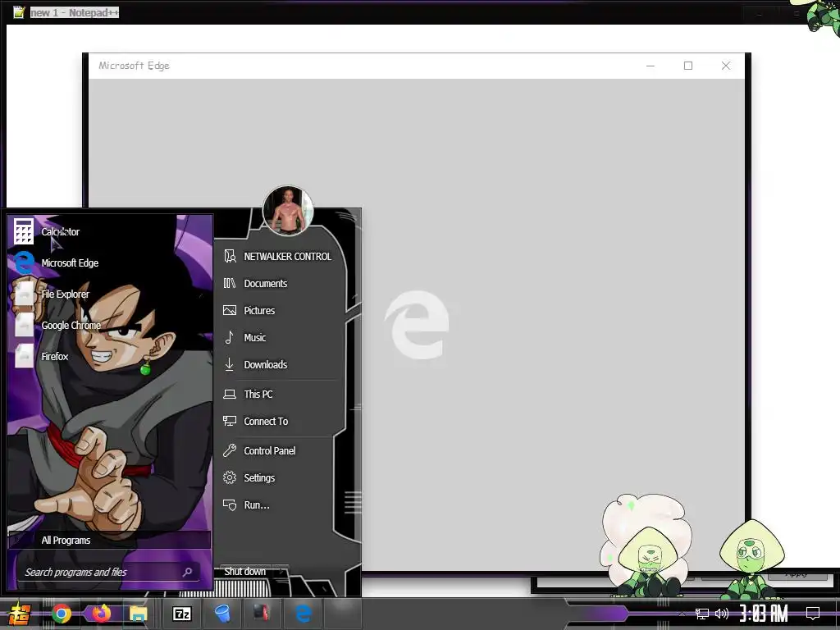This screenshot has width=840, height=630.
Task: Maximize the Microsoft Edge window
Action: (688, 66)
